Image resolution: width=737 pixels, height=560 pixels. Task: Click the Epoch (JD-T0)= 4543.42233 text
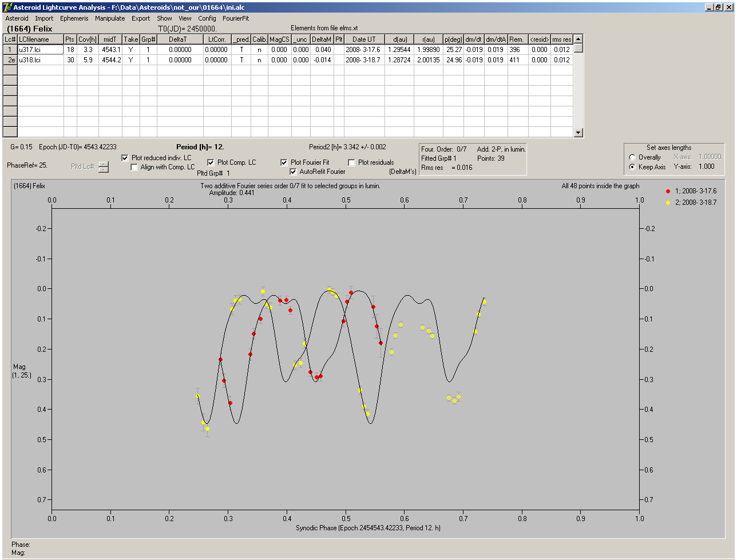78,147
